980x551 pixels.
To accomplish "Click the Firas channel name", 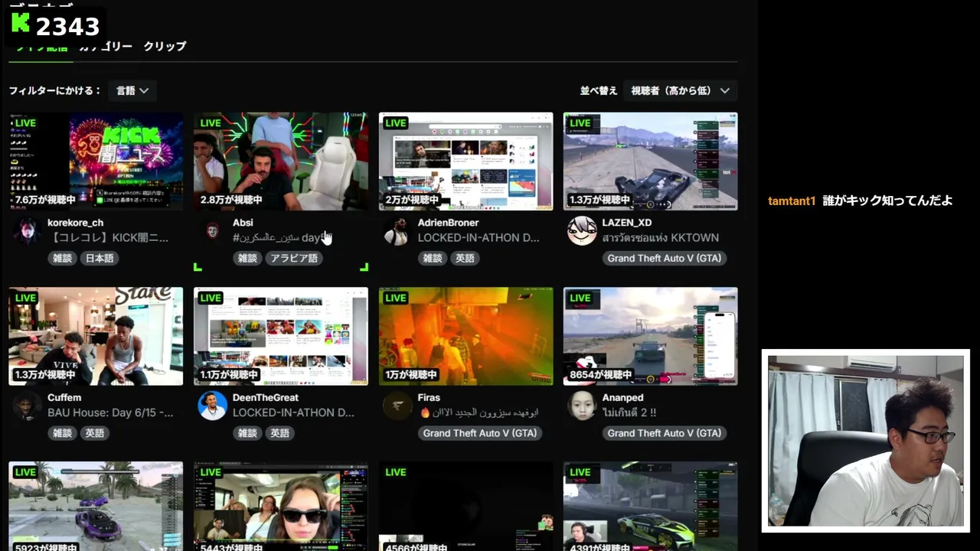I will pos(429,398).
